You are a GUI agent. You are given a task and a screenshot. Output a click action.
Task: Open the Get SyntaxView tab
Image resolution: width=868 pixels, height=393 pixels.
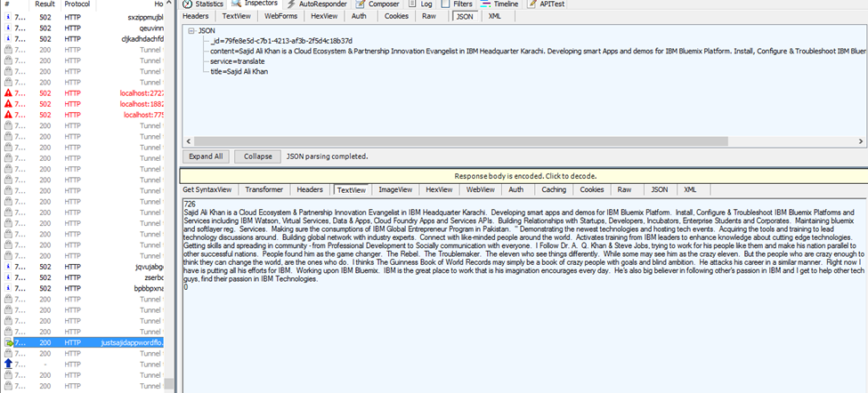coord(207,189)
